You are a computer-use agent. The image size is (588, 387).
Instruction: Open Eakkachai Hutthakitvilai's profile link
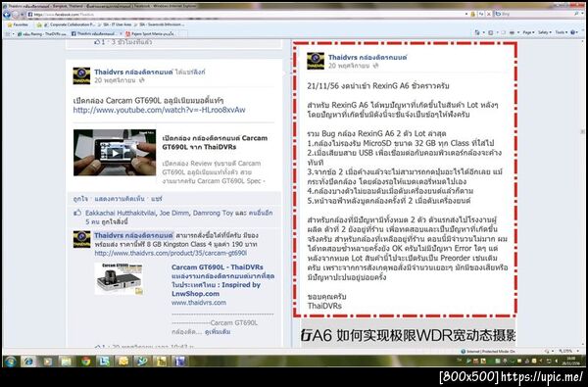pyautogui.click(x=121, y=213)
